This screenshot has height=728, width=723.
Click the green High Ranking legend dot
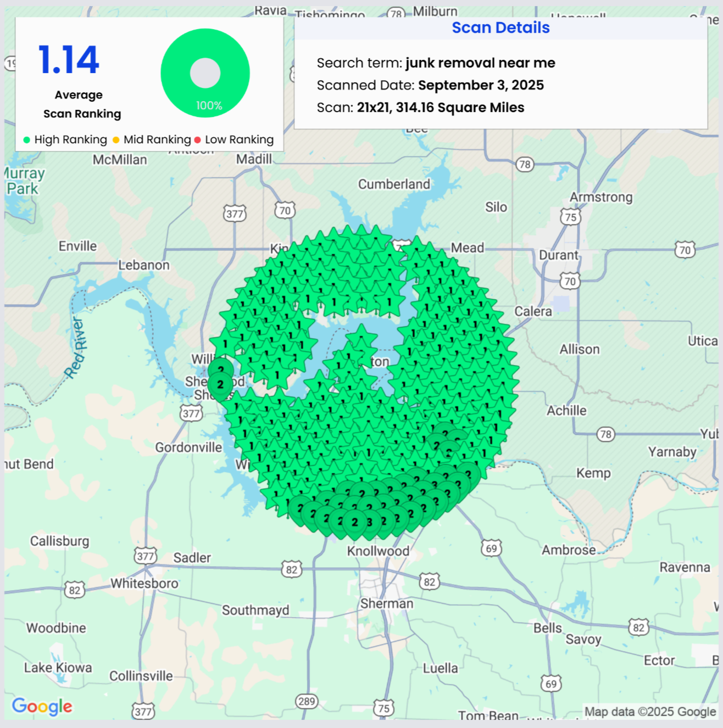point(26,140)
